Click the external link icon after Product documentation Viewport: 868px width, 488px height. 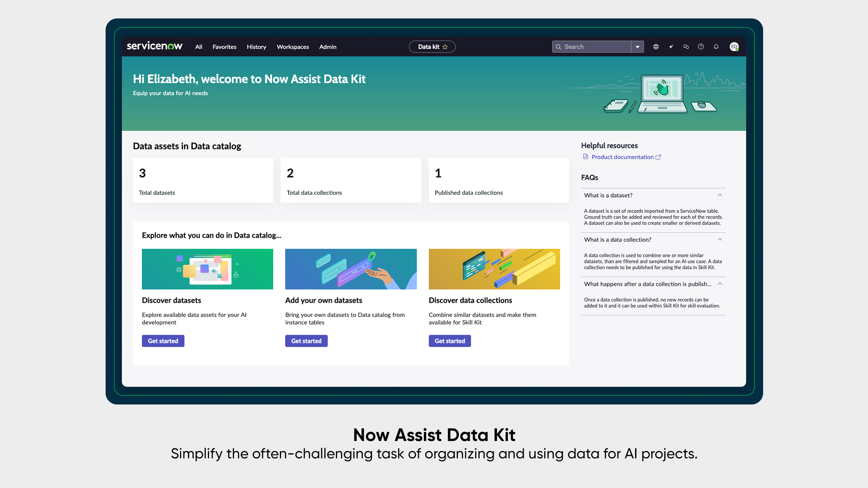[x=658, y=157]
